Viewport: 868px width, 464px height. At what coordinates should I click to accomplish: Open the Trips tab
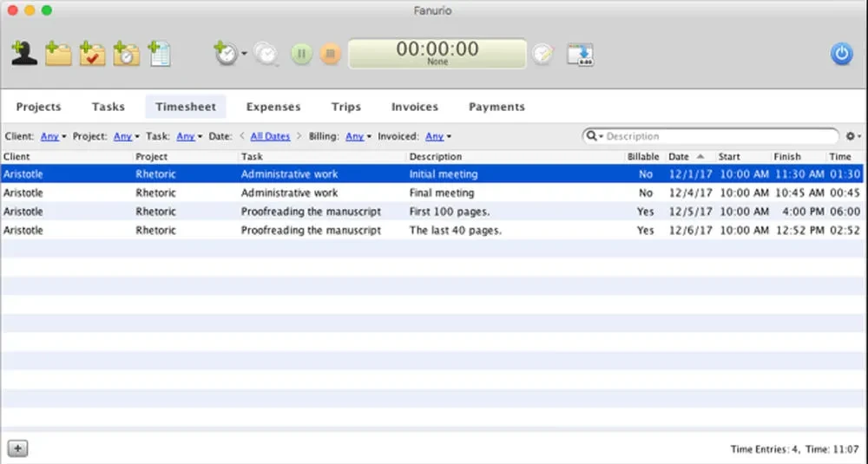point(346,107)
